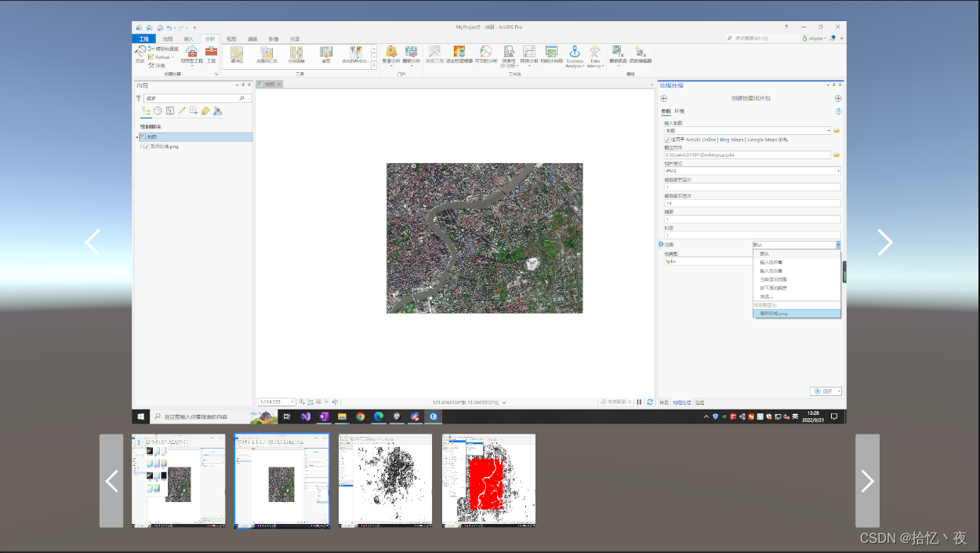Open the 工程 (Project) tab
The height and width of the screenshot is (553, 980).
tap(143, 38)
